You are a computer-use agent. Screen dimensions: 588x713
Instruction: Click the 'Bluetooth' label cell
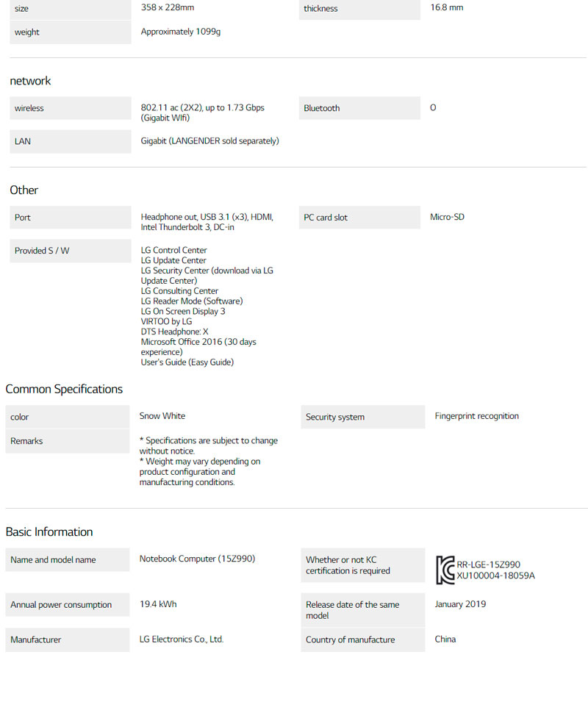322,108
